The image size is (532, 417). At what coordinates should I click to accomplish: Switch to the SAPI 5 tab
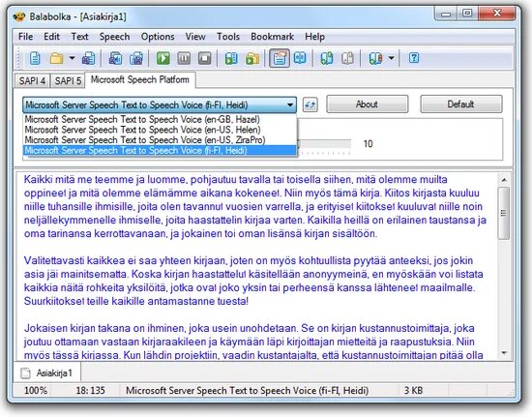click(68, 81)
